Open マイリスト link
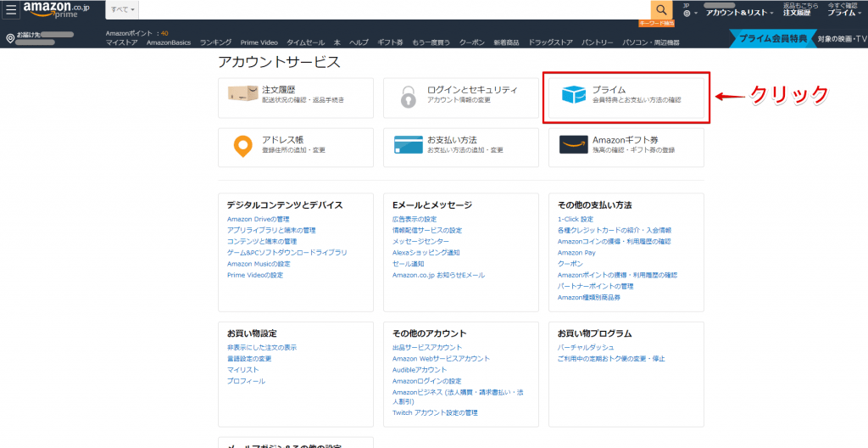 tap(243, 369)
